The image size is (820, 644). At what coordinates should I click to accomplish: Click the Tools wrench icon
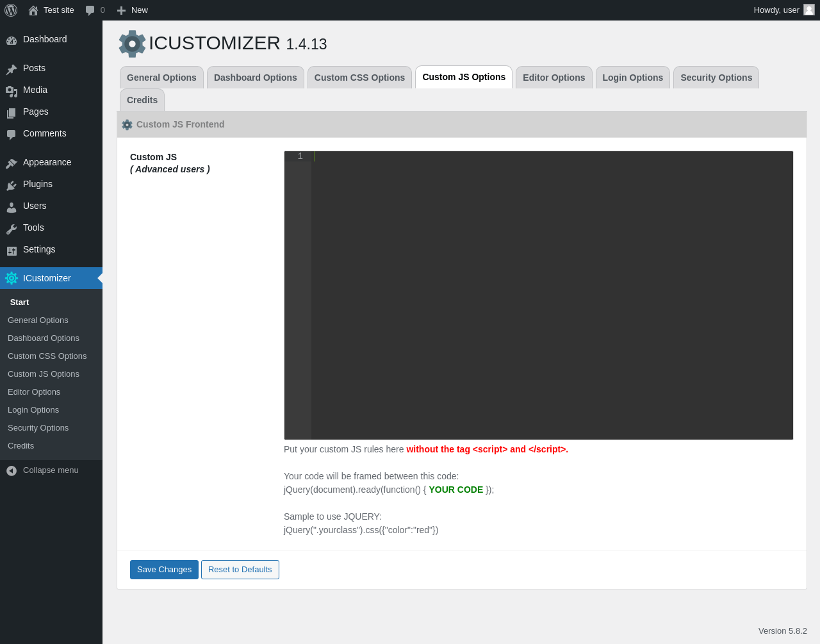click(12, 228)
